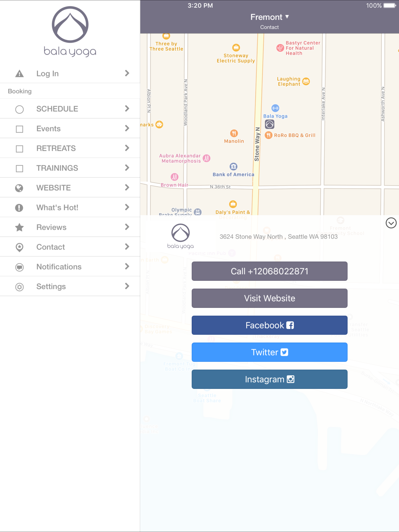Tap the What's Hot exclamation icon
This screenshot has height=532, width=399.
(19, 208)
